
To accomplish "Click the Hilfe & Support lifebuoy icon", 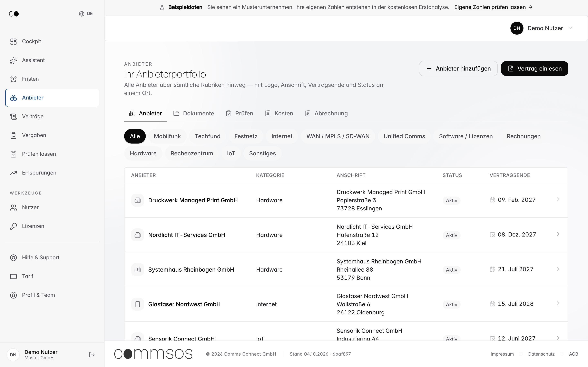I will (13, 258).
